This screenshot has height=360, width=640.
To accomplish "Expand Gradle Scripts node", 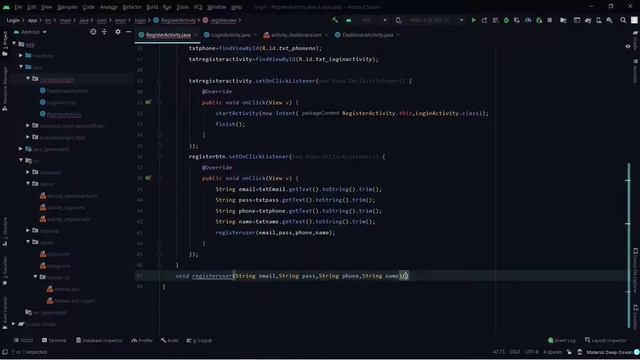I will click(x=14, y=324).
